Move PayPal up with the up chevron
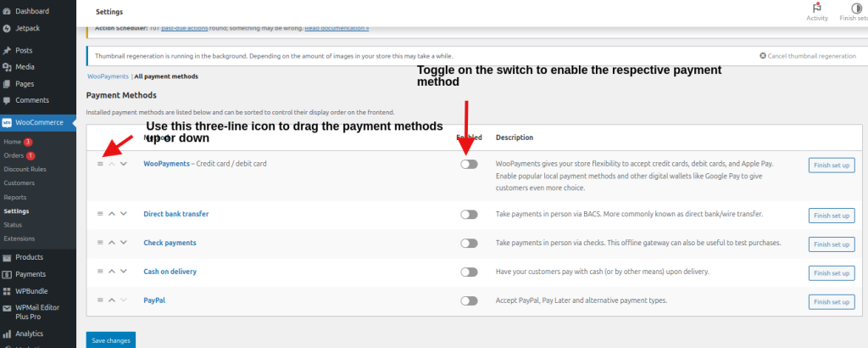The height and width of the screenshot is (348, 868). click(x=111, y=300)
